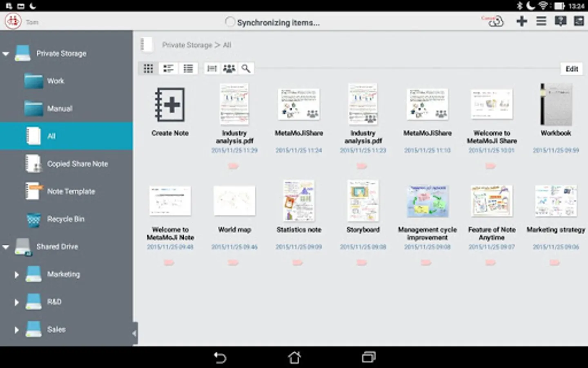Tap the pink tag under Marketing strategy
The image size is (588, 368).
coord(555,263)
